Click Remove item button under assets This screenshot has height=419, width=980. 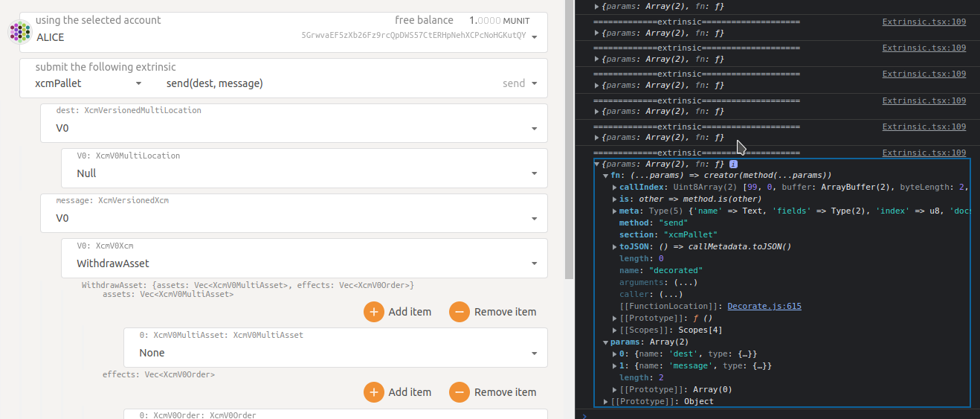pyautogui.click(x=493, y=312)
